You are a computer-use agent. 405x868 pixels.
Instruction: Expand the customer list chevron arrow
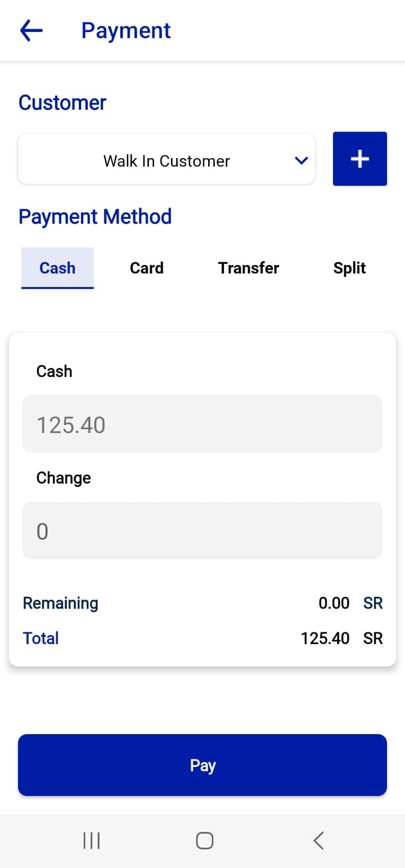point(301,161)
